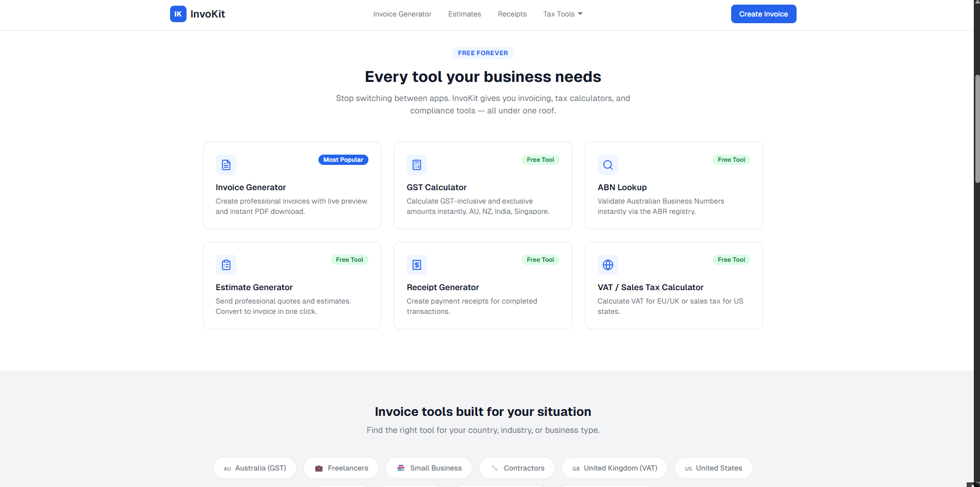Click the ABN Lookup magnifier icon
980x487 pixels.
click(x=608, y=165)
